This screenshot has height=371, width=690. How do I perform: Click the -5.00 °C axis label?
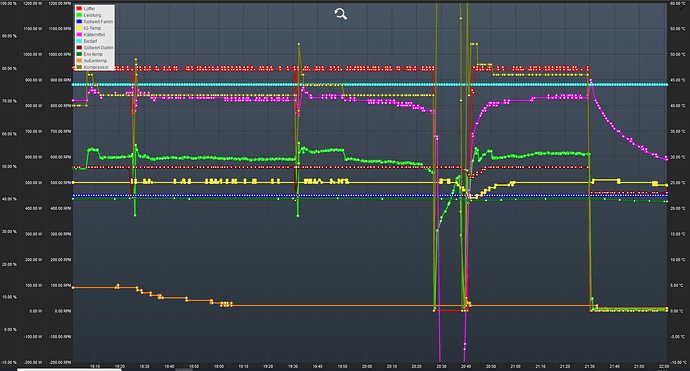click(677, 337)
